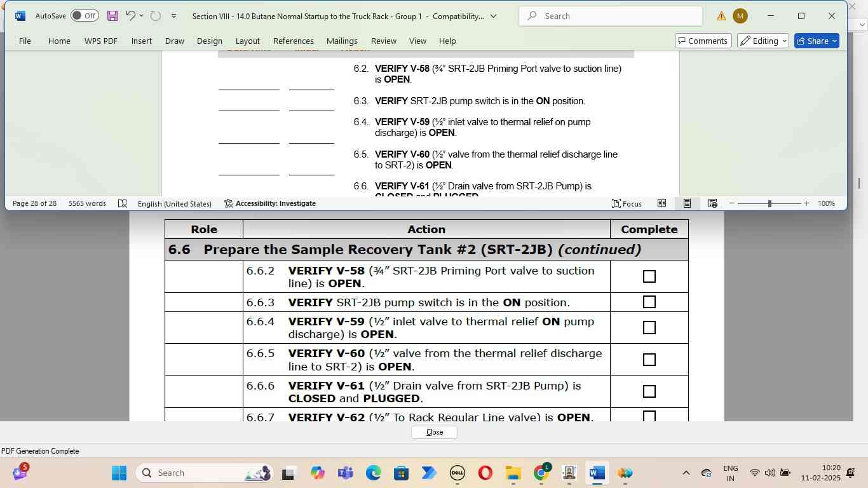Check the box for step 6.6.7
This screenshot has height=488, width=868.
coord(649,416)
